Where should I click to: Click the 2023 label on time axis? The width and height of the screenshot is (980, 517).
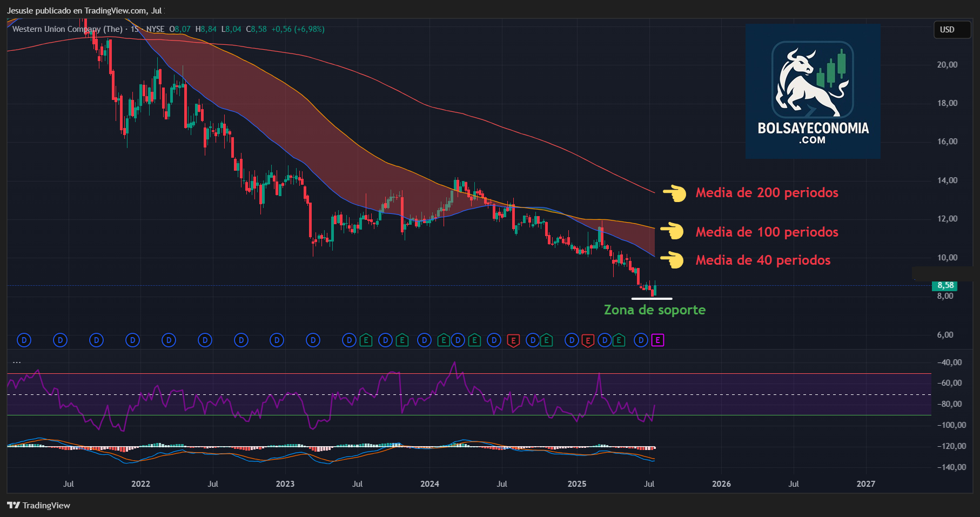285,484
